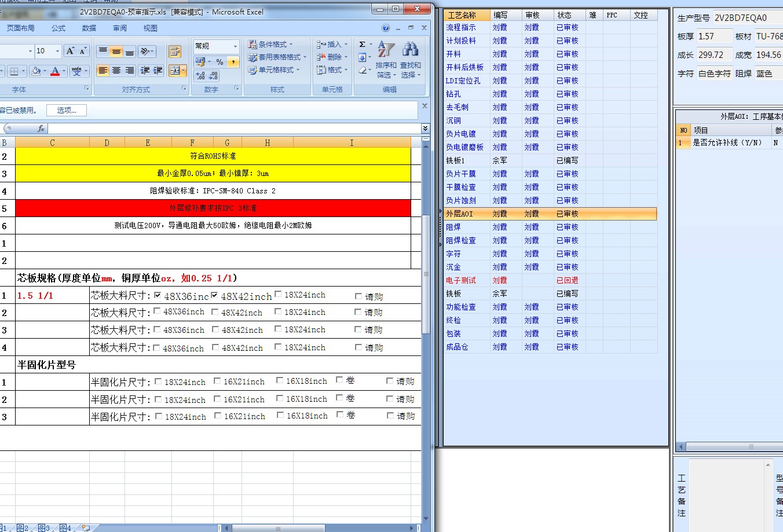Viewport: 783px width, 532px height.
Task: Select the 流程指示 process row
Action: [551, 27]
